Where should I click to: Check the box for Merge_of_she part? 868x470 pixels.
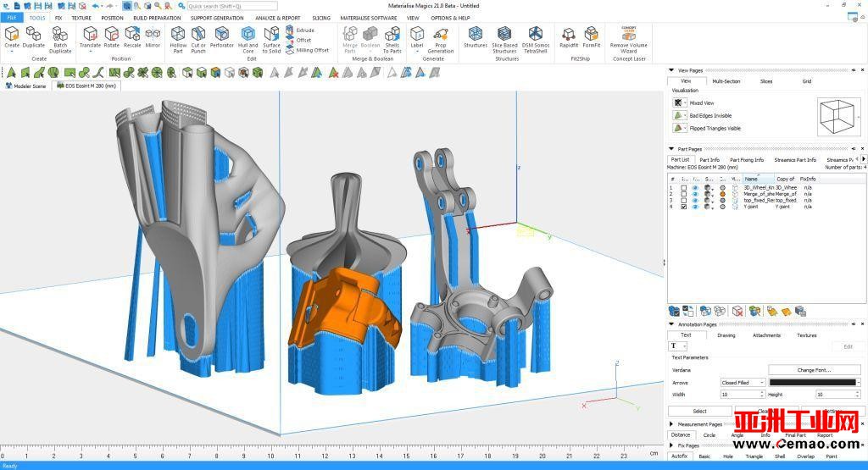684,194
